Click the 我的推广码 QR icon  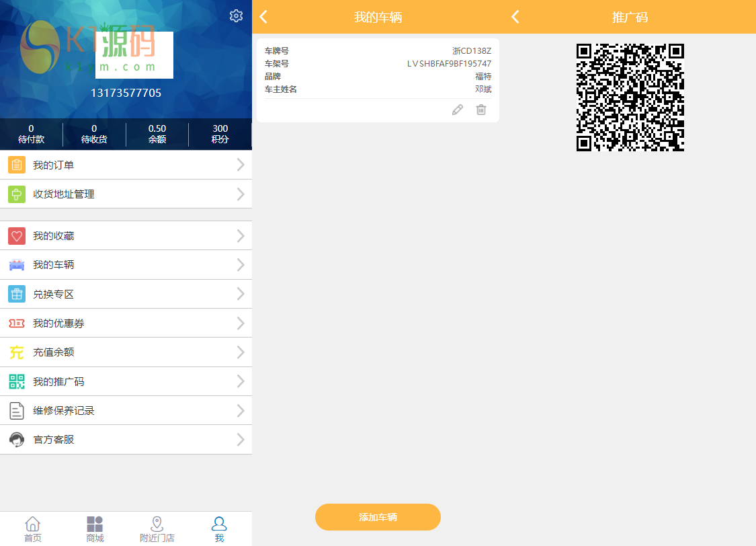(17, 381)
